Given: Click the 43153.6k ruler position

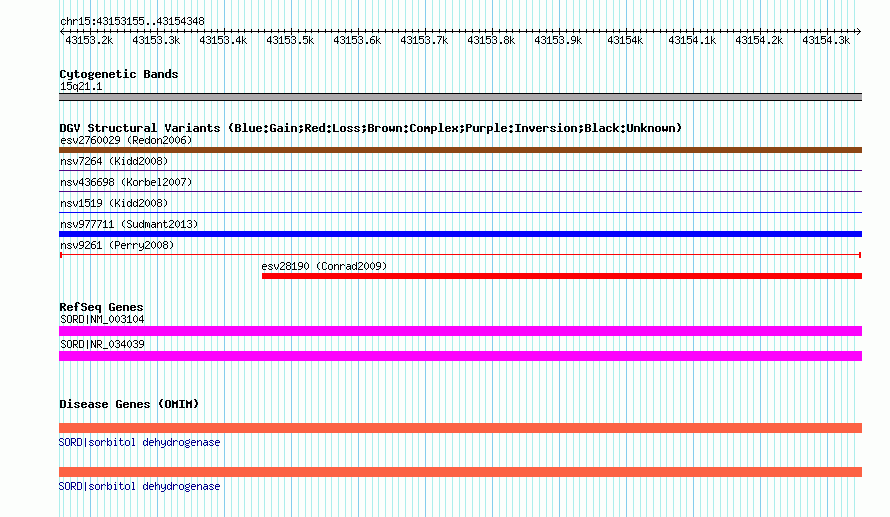Looking at the screenshot, I should pyautogui.click(x=357, y=40).
